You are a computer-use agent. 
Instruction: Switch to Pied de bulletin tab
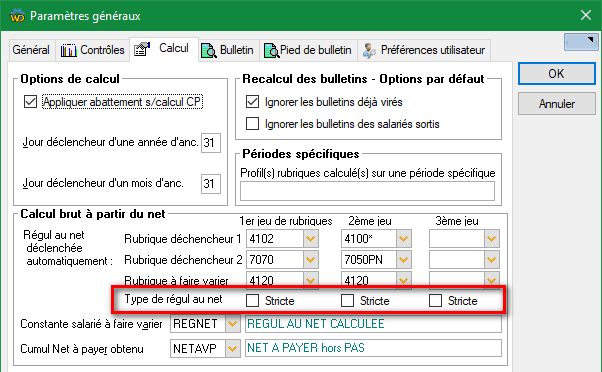click(x=308, y=50)
